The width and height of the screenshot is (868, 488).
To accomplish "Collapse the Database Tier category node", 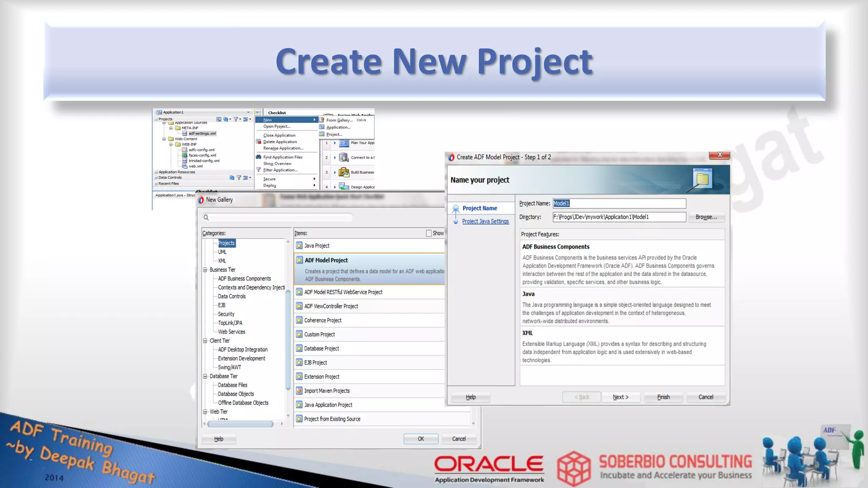I will click(x=205, y=376).
